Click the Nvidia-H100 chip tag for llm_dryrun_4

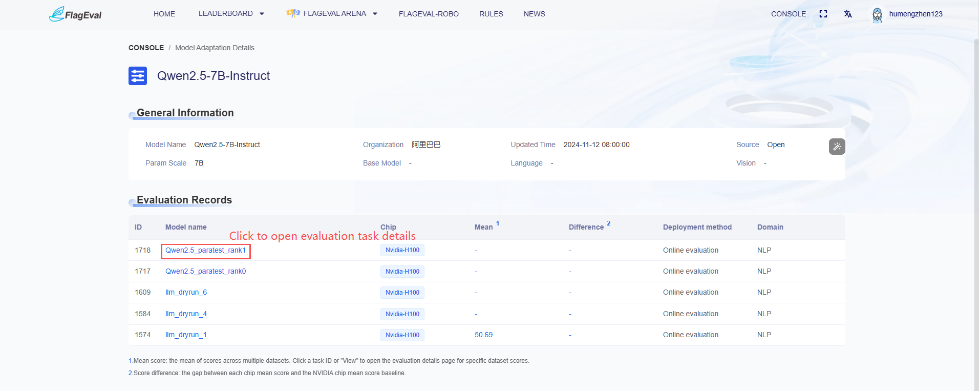tap(402, 314)
